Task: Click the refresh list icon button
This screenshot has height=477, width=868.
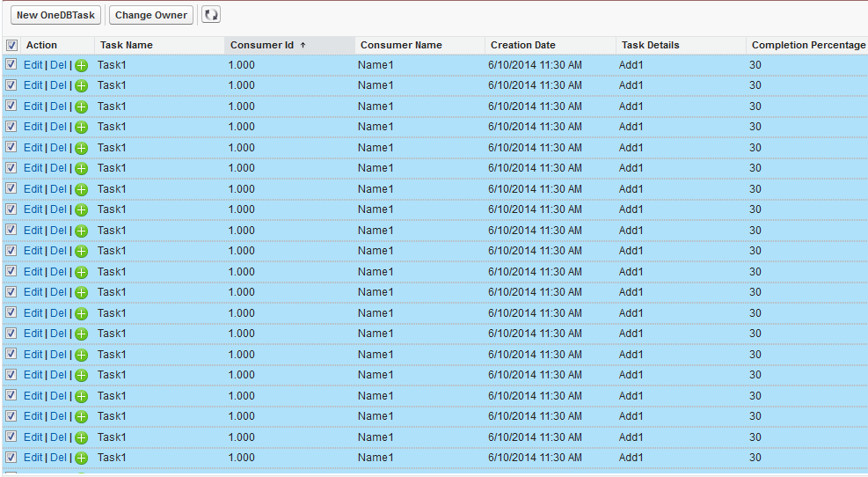Action: (x=211, y=15)
